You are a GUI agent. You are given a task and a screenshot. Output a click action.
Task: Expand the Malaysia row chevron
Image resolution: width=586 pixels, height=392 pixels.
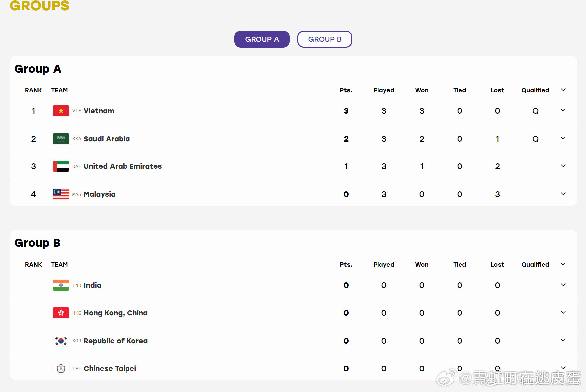563,194
